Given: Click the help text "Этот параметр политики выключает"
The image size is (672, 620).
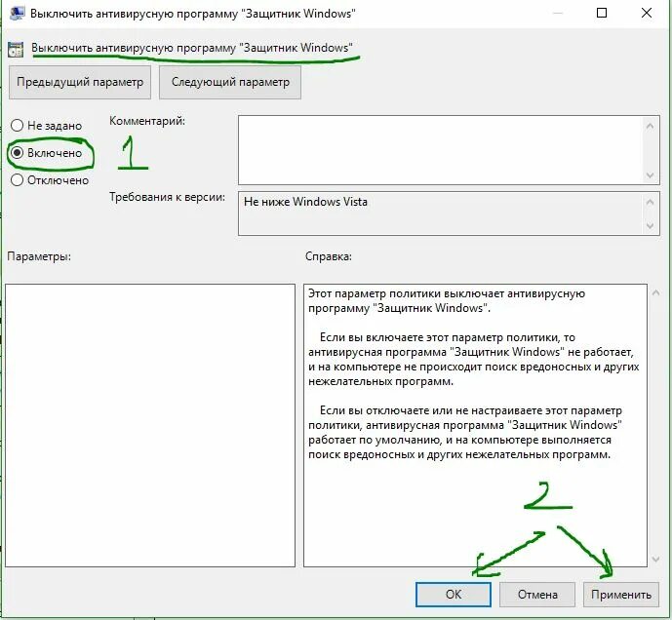Looking at the screenshot, I should click(406, 293).
